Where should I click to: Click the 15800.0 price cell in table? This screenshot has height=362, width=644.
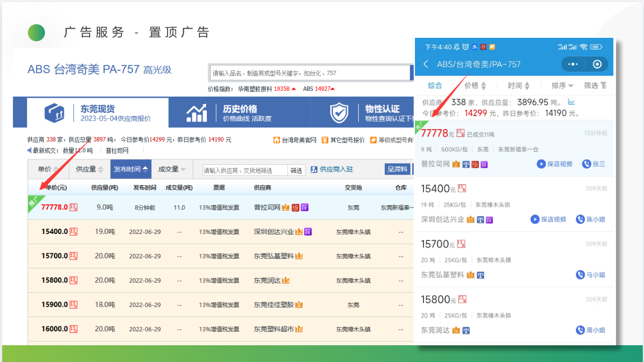point(54,280)
